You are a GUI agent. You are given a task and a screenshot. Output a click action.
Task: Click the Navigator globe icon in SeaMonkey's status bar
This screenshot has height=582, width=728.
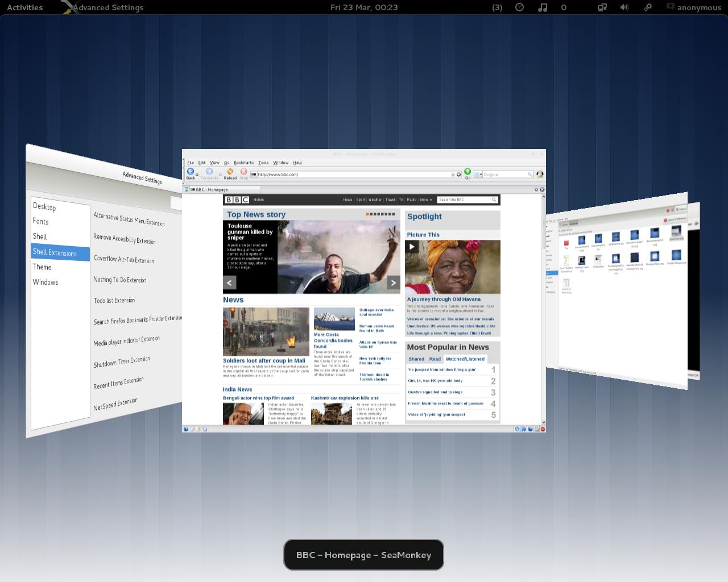[186, 429]
